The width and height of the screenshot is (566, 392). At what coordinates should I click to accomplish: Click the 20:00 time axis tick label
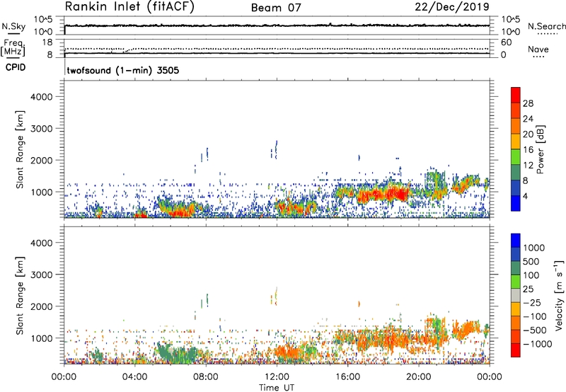coord(418,377)
